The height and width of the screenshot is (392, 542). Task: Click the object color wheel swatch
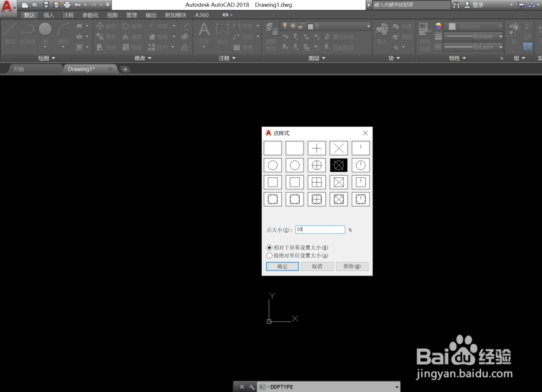tap(438, 26)
